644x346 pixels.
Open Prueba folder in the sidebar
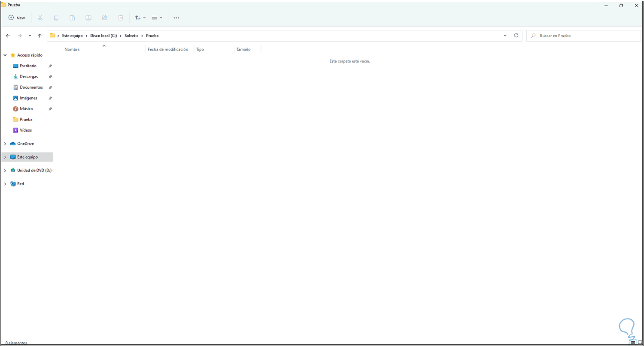click(x=26, y=120)
